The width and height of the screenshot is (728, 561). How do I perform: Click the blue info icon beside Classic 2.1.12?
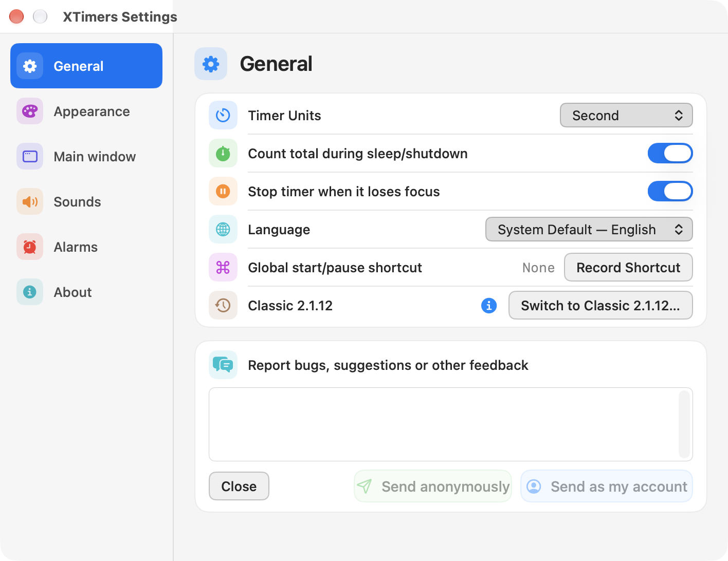click(x=489, y=306)
